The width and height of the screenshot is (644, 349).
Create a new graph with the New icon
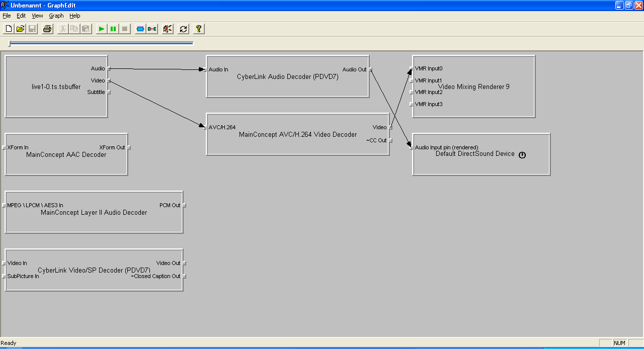pos(9,29)
